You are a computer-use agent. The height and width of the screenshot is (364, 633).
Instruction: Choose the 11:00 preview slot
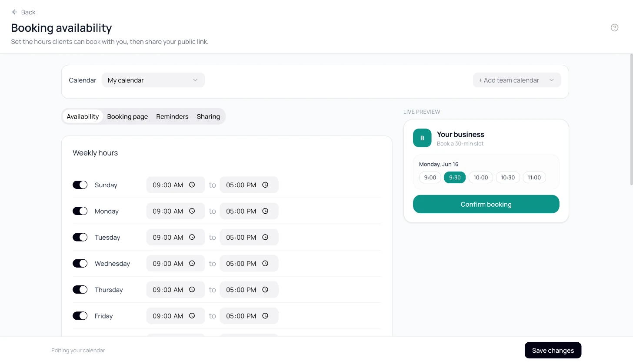534,177
